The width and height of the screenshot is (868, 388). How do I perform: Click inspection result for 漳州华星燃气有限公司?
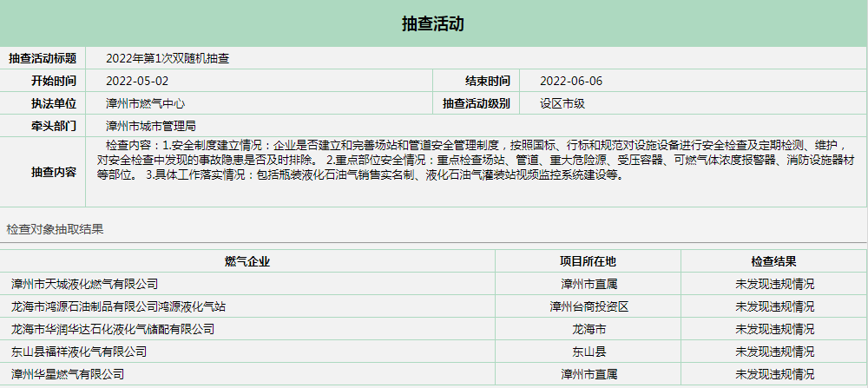[x=774, y=374]
